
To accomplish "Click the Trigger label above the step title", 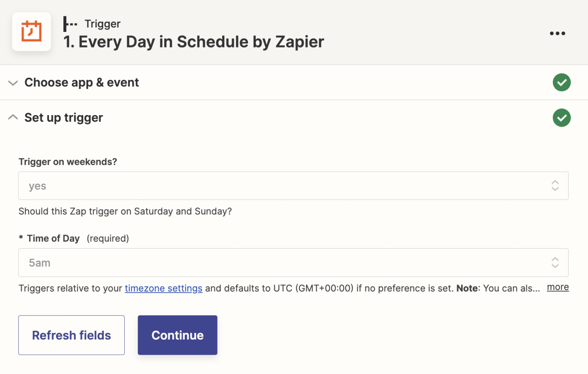I will coord(102,24).
